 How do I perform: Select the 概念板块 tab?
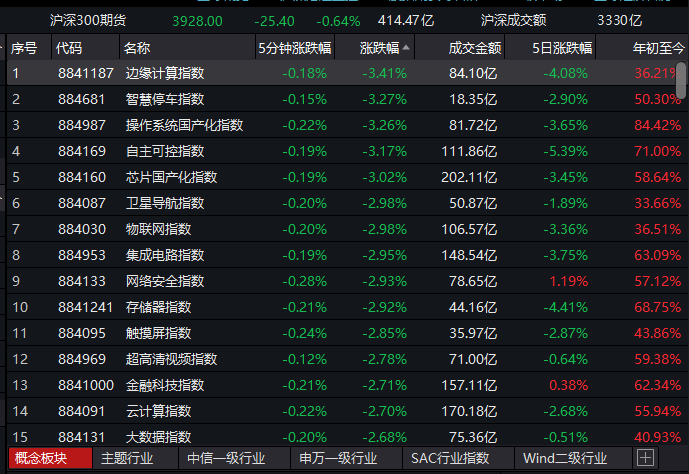pyautogui.click(x=41, y=458)
